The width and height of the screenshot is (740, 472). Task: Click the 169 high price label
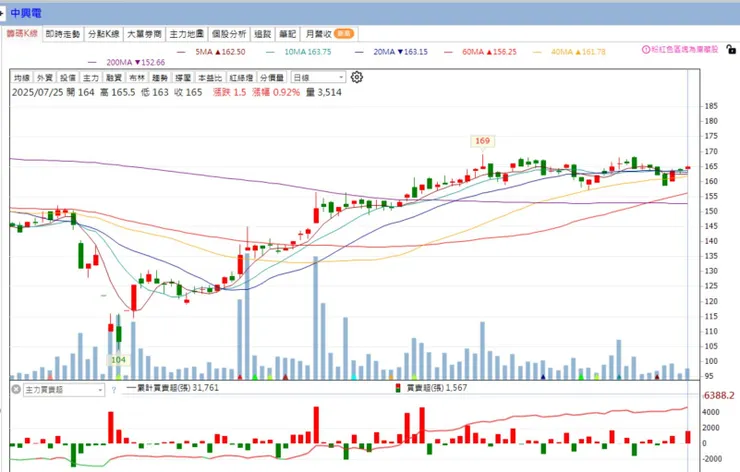pos(482,141)
